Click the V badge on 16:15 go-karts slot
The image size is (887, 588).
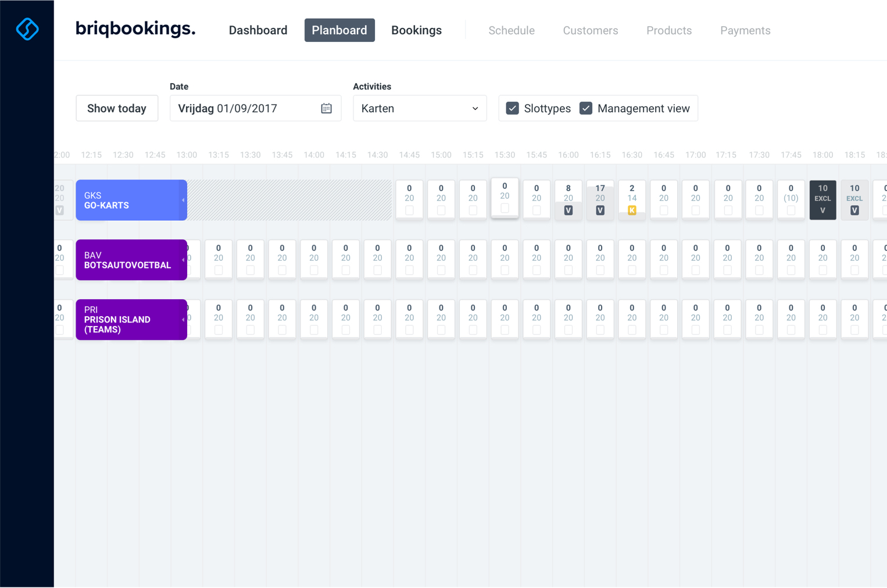coord(600,210)
